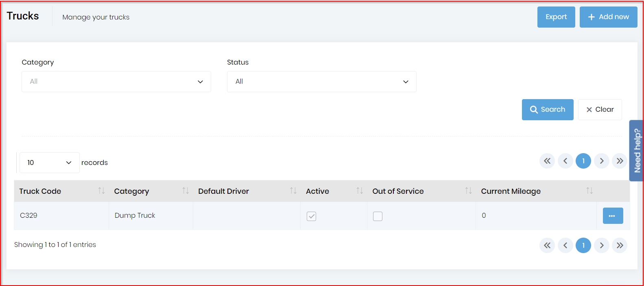Select page 1 in bottom pagination
Viewport: 644px width, 286px height.
coord(583,245)
